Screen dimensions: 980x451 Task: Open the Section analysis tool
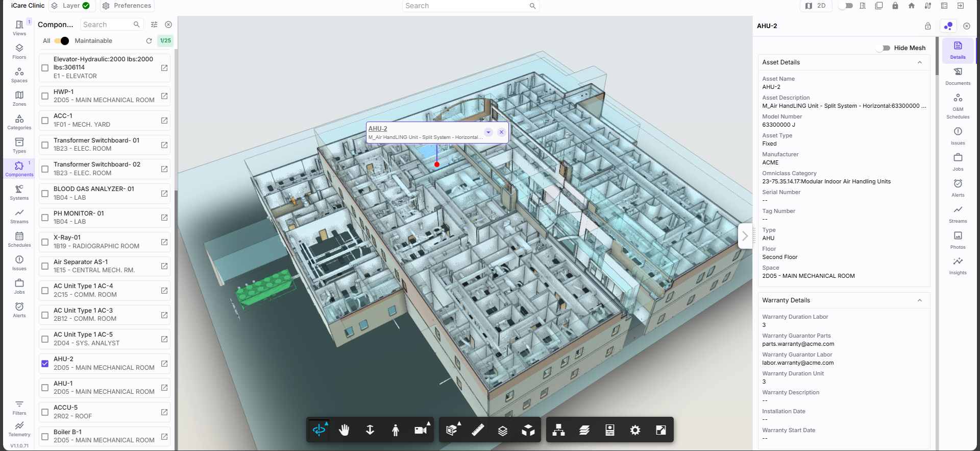tap(452, 430)
